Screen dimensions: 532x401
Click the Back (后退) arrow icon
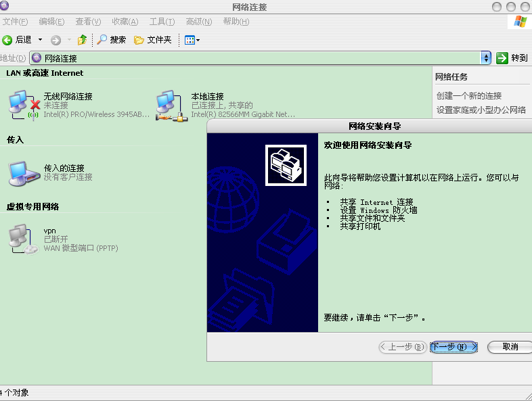(x=7, y=40)
